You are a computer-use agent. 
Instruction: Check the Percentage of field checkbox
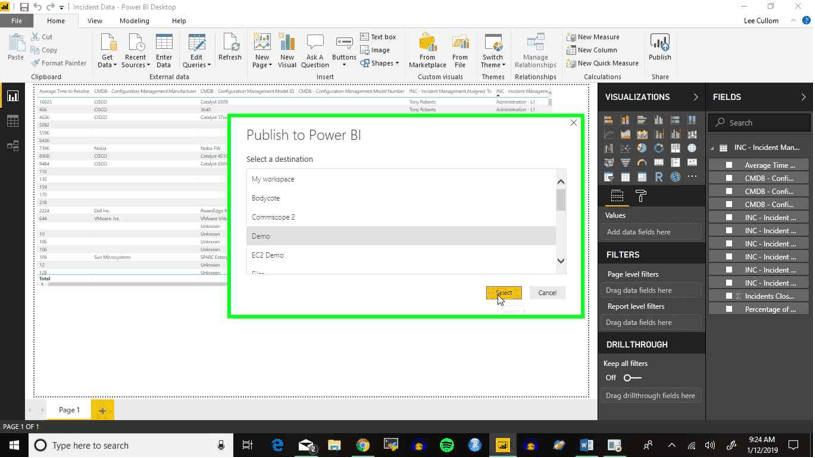click(729, 309)
